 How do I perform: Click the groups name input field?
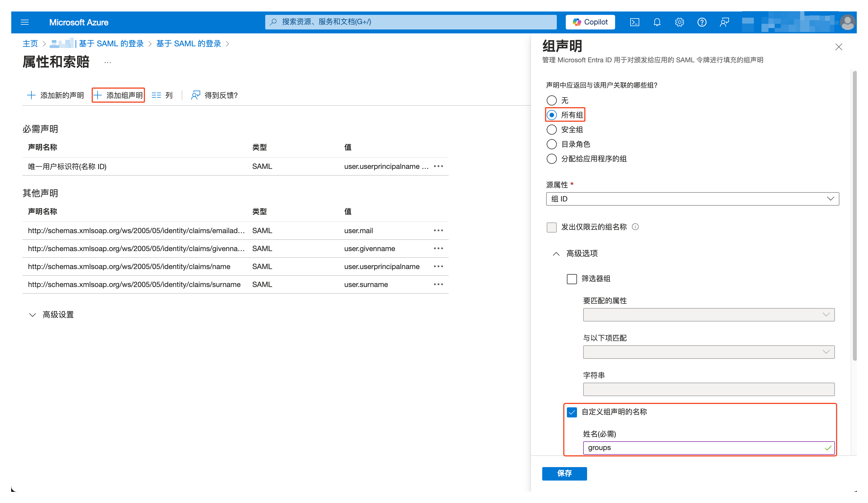(x=708, y=447)
